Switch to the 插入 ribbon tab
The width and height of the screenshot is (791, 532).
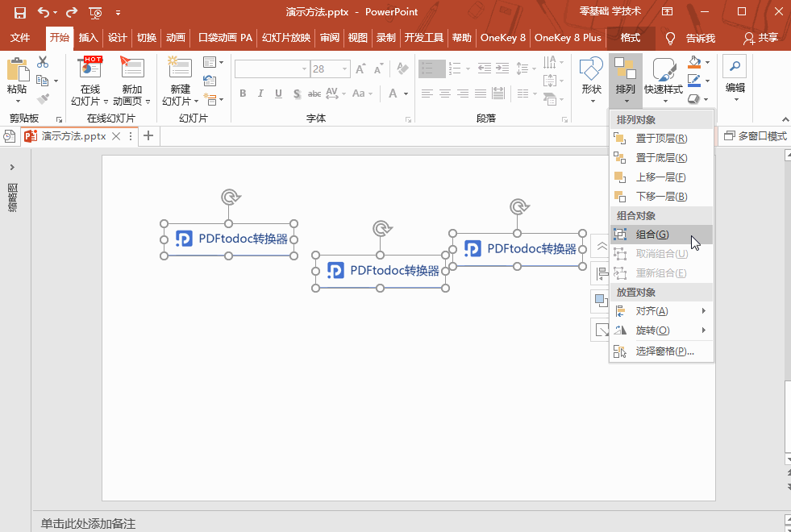tap(88, 38)
